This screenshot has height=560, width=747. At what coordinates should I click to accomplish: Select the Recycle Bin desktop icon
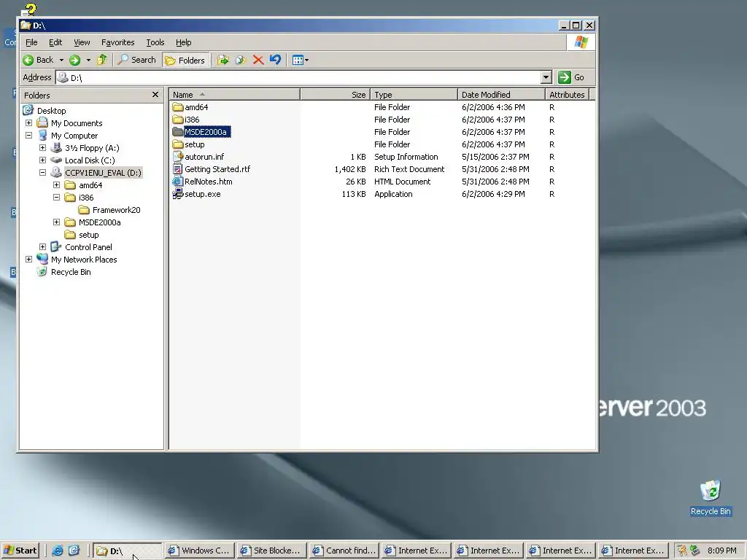pos(711,497)
